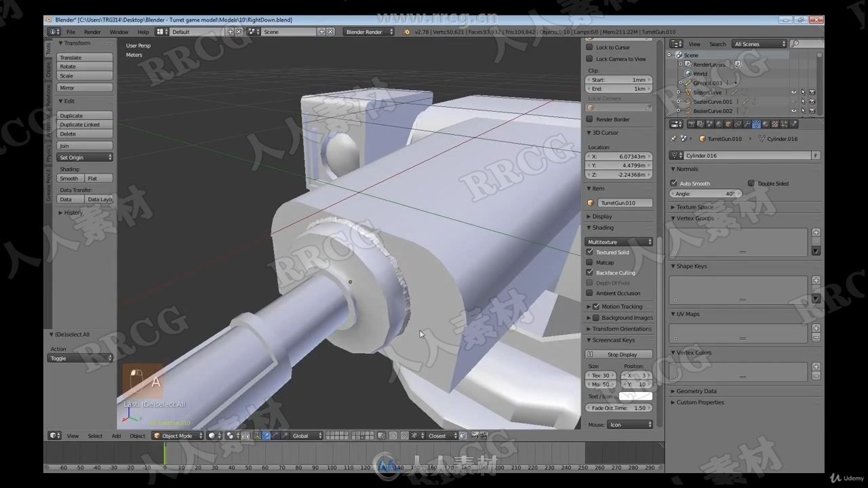Click the 3D view editor type icon
The height and width of the screenshot is (488, 868).
click(x=55, y=436)
